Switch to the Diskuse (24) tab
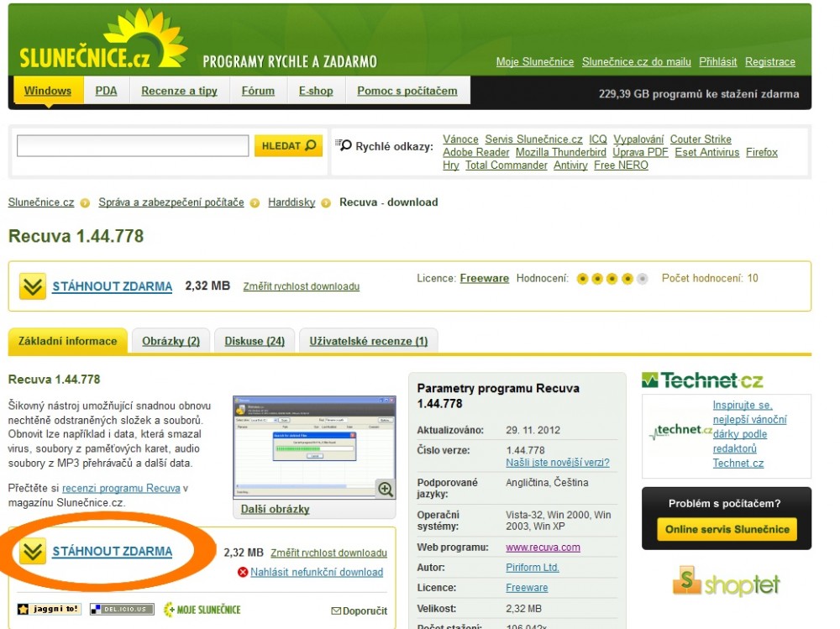 click(255, 341)
